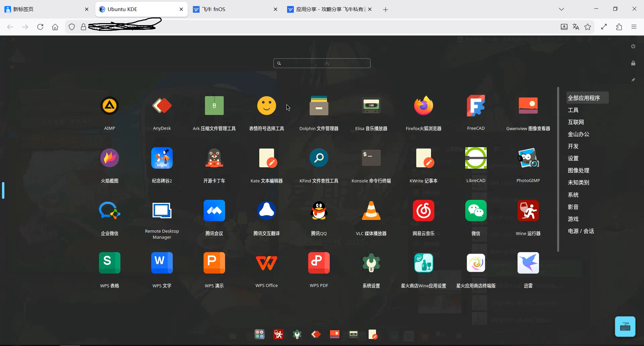Image resolution: width=644 pixels, height=346 pixels.
Task: Open 腾讯交互翻译
Action: [x=267, y=211]
